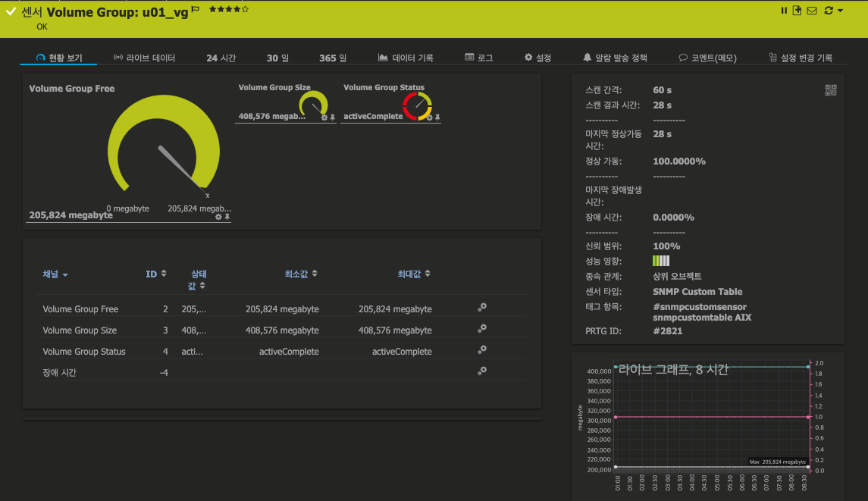Show the QR code icon in info panel

(830, 90)
